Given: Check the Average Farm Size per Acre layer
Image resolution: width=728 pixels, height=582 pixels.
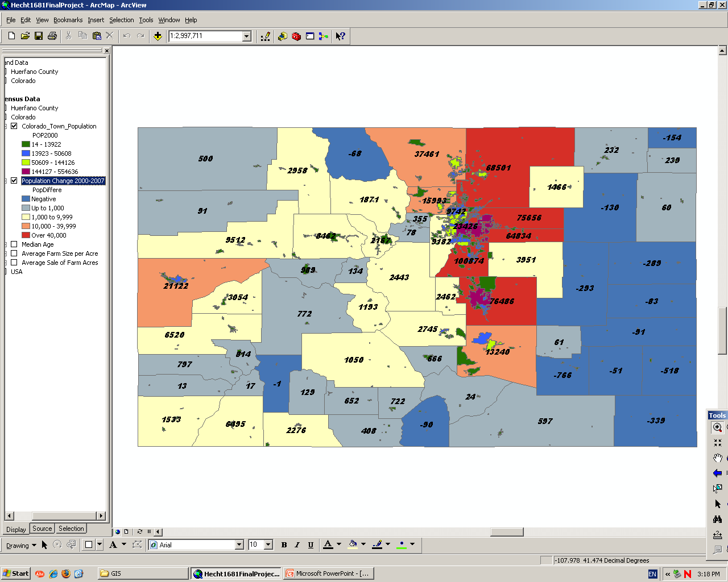Looking at the screenshot, I should [14, 253].
